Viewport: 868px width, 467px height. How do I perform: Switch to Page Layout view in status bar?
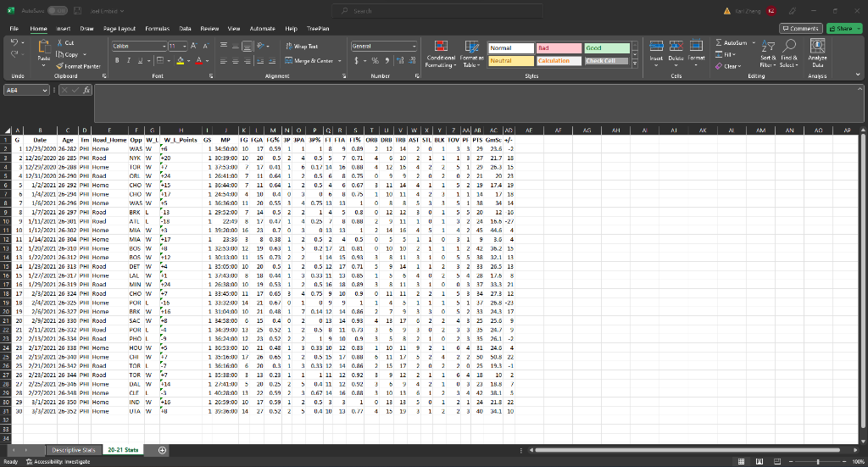click(x=759, y=461)
